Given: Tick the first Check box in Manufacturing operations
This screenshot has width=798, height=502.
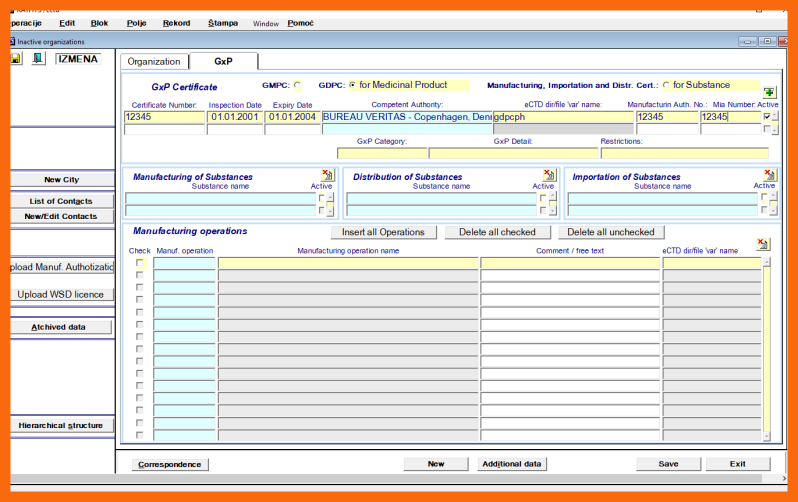Looking at the screenshot, I should coord(140,263).
